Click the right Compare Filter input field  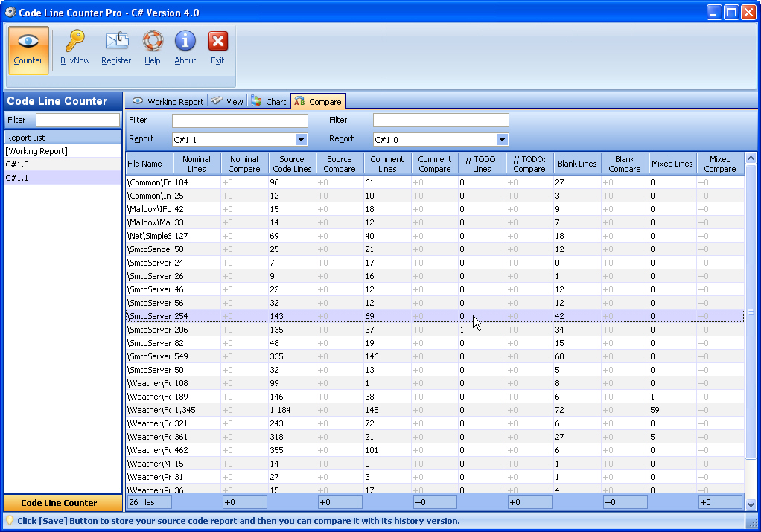point(441,121)
